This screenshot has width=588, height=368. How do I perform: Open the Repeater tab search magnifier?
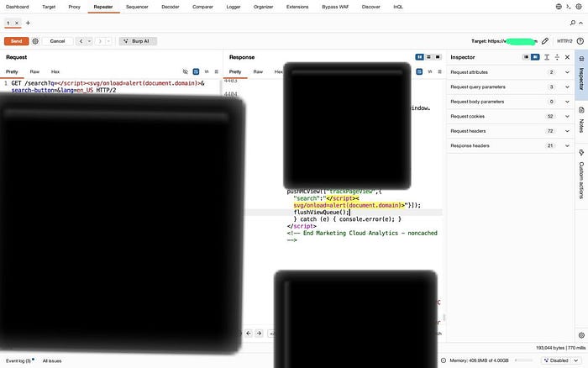coord(573,23)
